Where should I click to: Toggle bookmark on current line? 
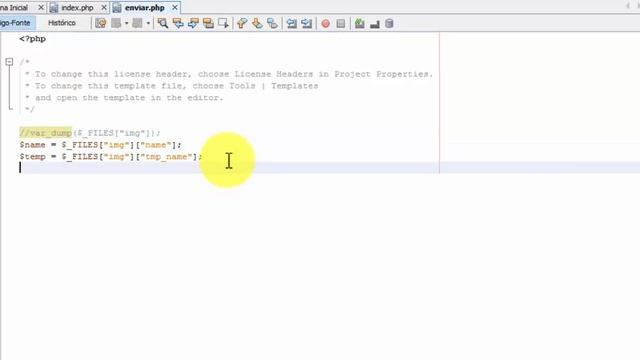272,23
